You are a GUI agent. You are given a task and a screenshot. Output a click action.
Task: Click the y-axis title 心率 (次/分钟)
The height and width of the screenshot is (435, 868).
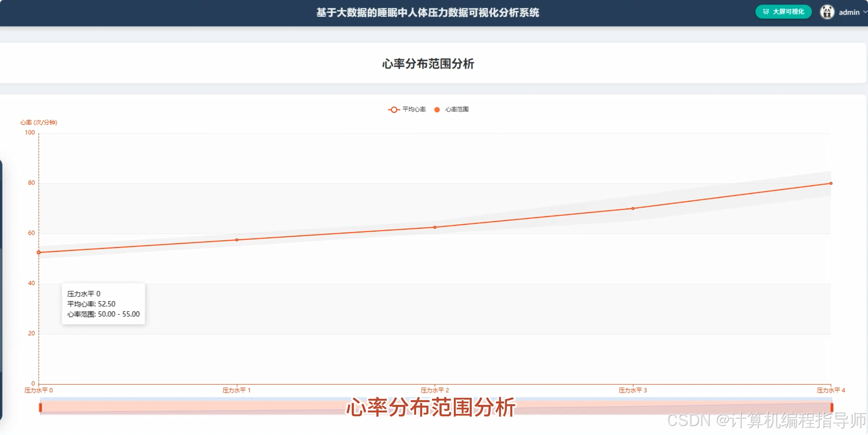(x=39, y=122)
